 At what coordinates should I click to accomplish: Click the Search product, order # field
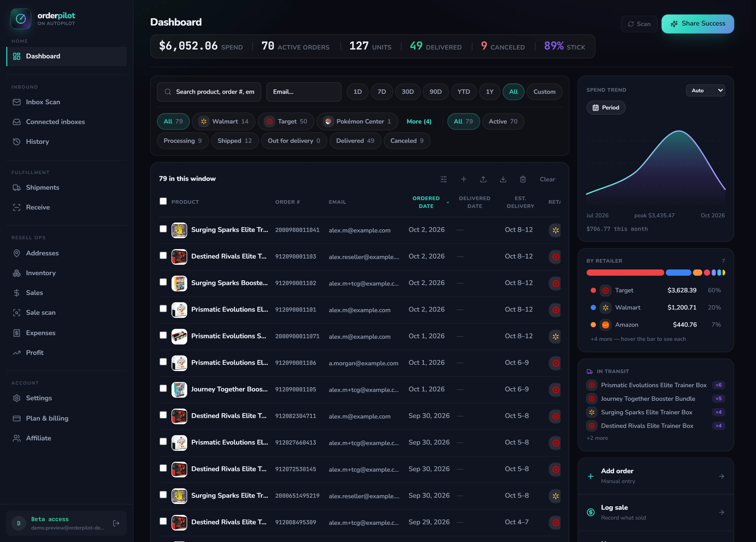[209, 92]
